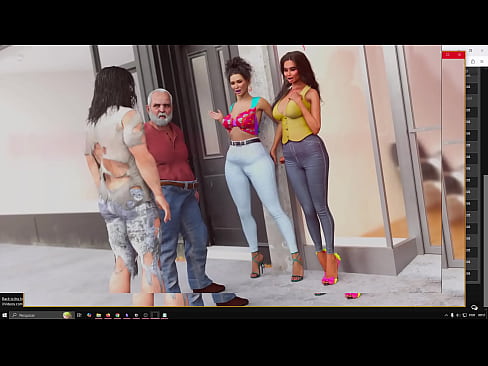Open the volume control in the tray
This screenshot has height=366, width=488.
tap(458, 315)
